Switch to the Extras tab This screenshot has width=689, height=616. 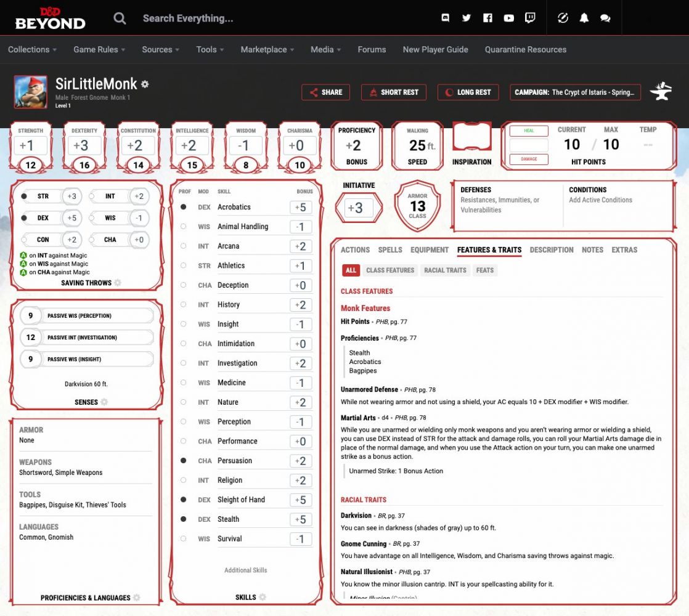pos(624,250)
